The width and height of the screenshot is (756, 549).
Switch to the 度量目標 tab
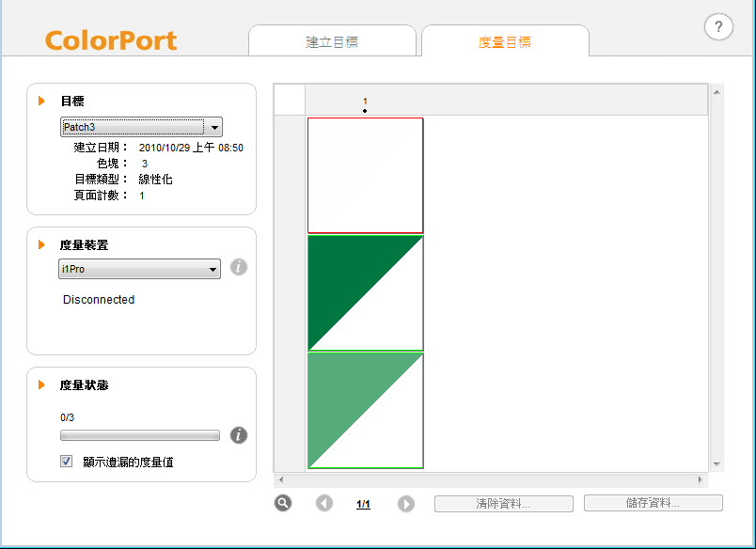505,42
